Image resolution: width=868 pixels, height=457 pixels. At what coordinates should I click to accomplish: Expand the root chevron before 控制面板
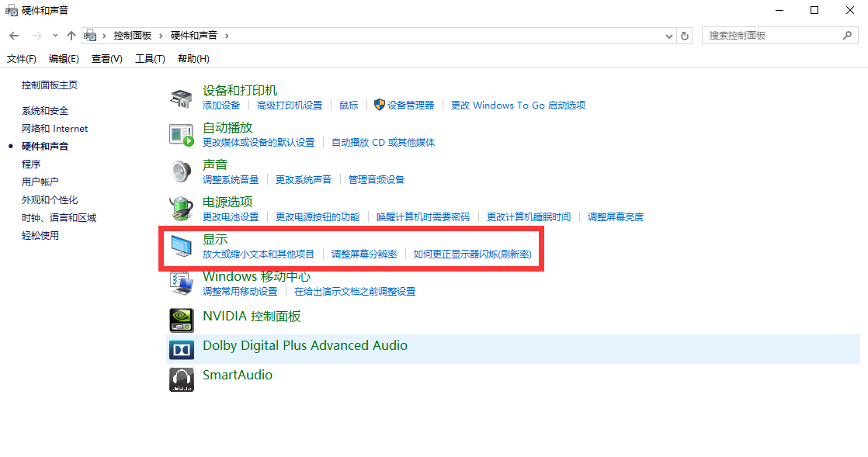104,36
